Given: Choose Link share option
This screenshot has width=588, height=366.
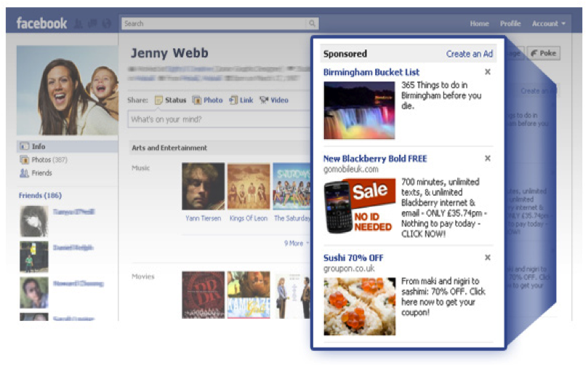Looking at the screenshot, I should tap(241, 100).
